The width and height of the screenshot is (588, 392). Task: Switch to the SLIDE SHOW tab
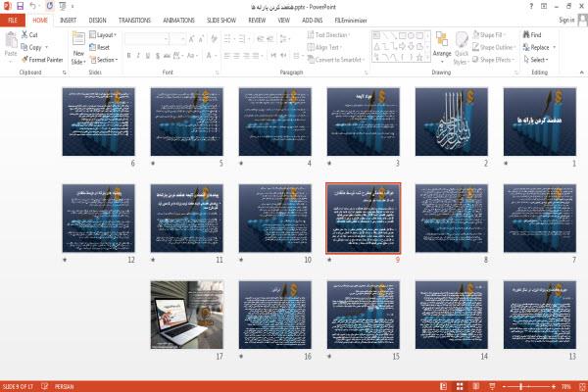coord(221,21)
